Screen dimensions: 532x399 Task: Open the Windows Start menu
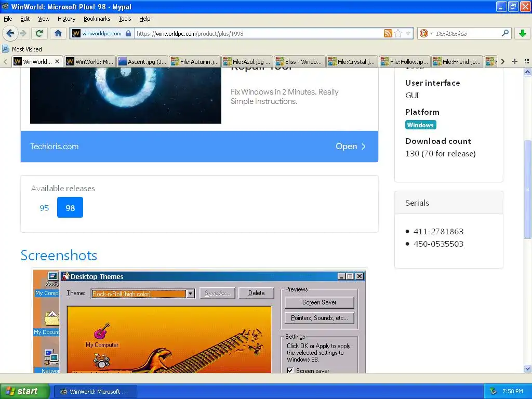point(24,391)
